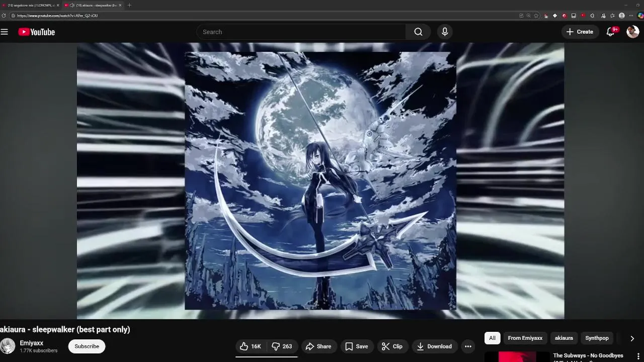
Task: Dislike the video with thumbs down
Action: pos(282,346)
